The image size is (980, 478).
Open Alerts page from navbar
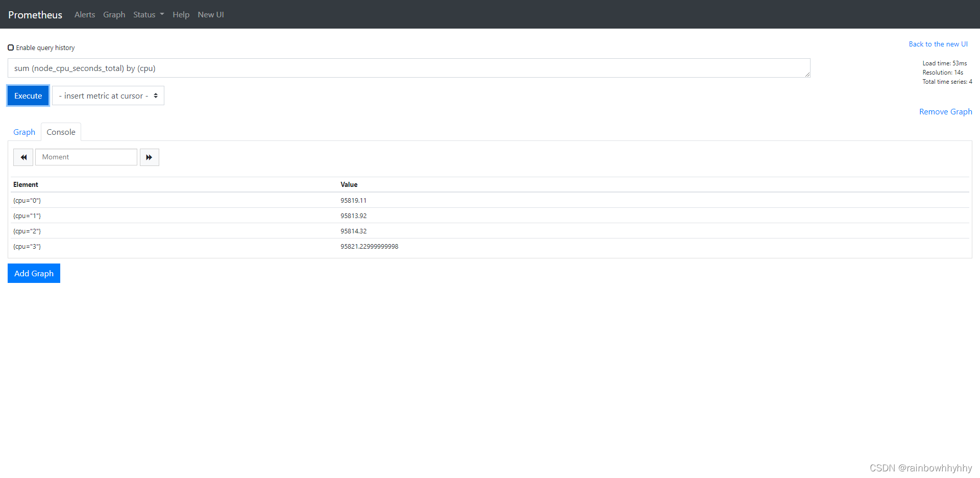coord(85,14)
